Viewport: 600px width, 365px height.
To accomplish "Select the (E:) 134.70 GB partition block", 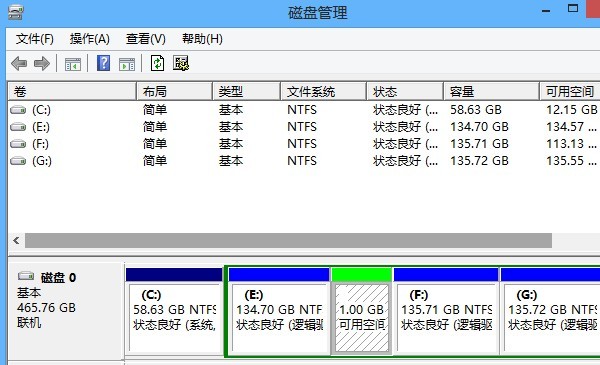I will coord(279,311).
